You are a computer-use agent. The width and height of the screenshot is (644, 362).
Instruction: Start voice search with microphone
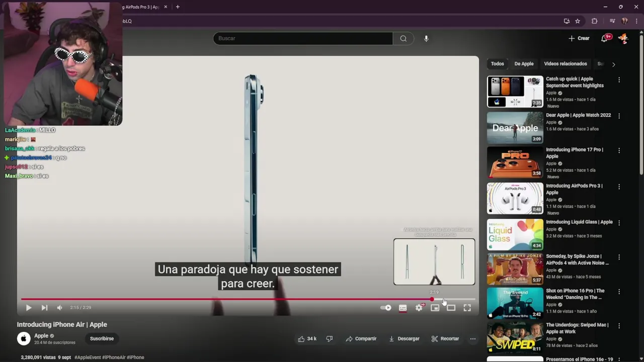[x=426, y=38]
